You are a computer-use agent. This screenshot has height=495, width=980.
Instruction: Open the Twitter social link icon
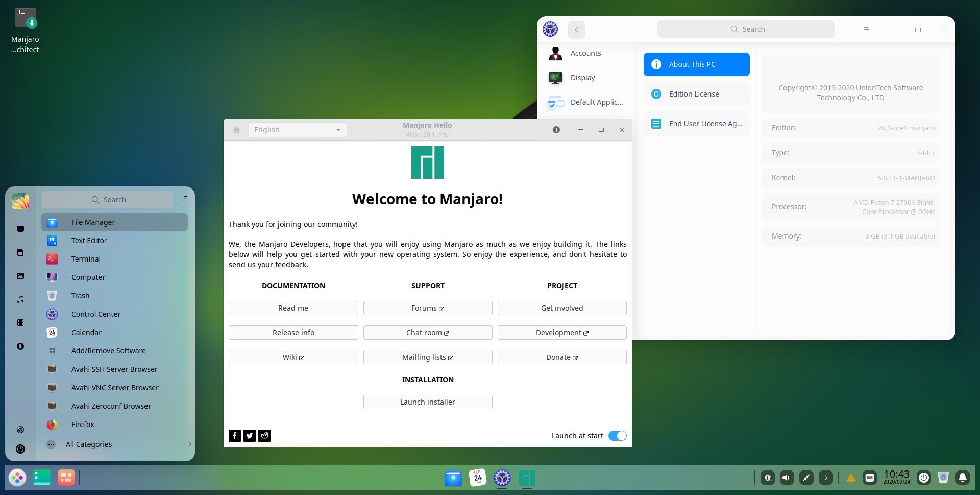coord(250,436)
